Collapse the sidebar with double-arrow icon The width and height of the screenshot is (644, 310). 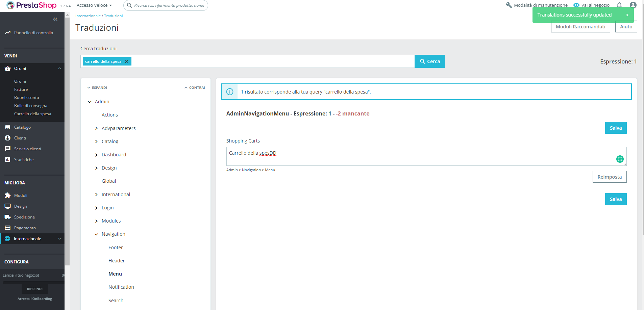[x=55, y=19]
